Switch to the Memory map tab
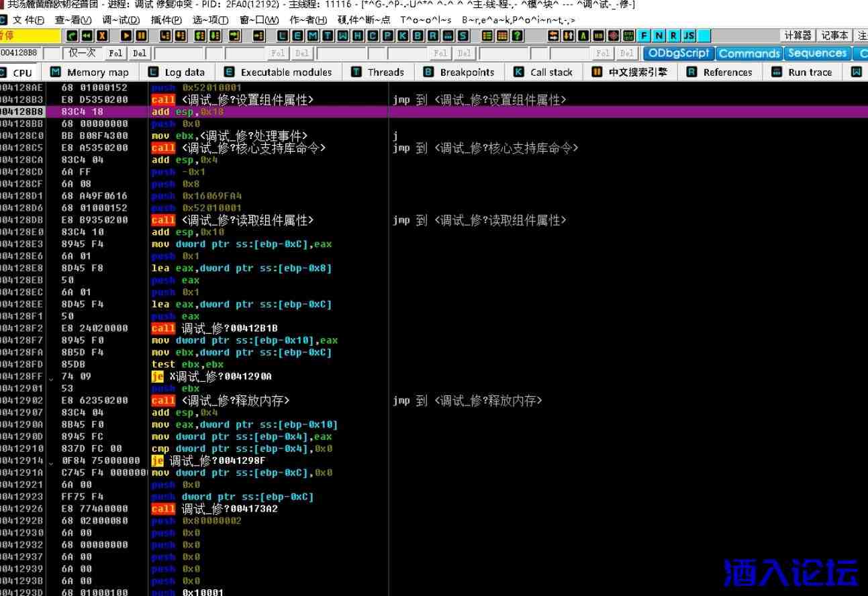This screenshot has width=868, height=596. pyautogui.click(x=89, y=72)
